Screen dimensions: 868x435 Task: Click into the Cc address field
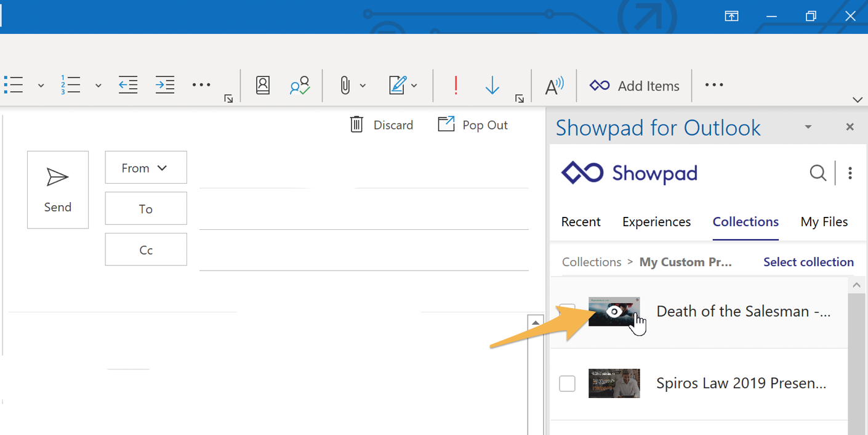pyautogui.click(x=364, y=251)
